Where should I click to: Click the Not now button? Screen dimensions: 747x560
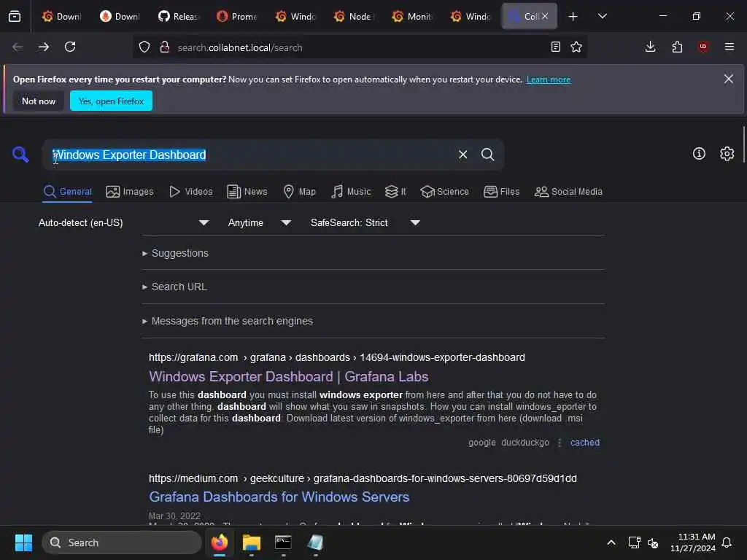click(39, 101)
